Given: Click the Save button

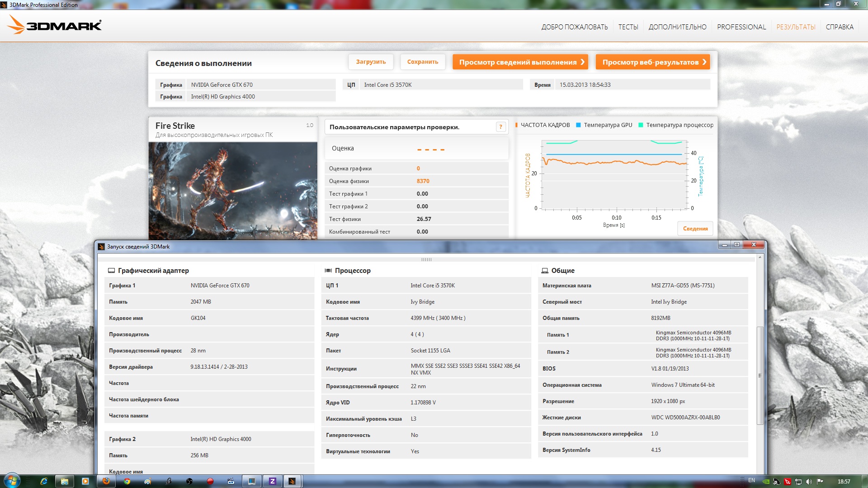Looking at the screenshot, I should coord(422,62).
